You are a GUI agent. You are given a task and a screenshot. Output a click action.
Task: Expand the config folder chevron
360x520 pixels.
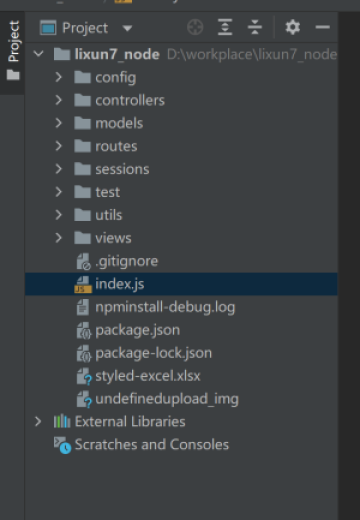pos(59,77)
